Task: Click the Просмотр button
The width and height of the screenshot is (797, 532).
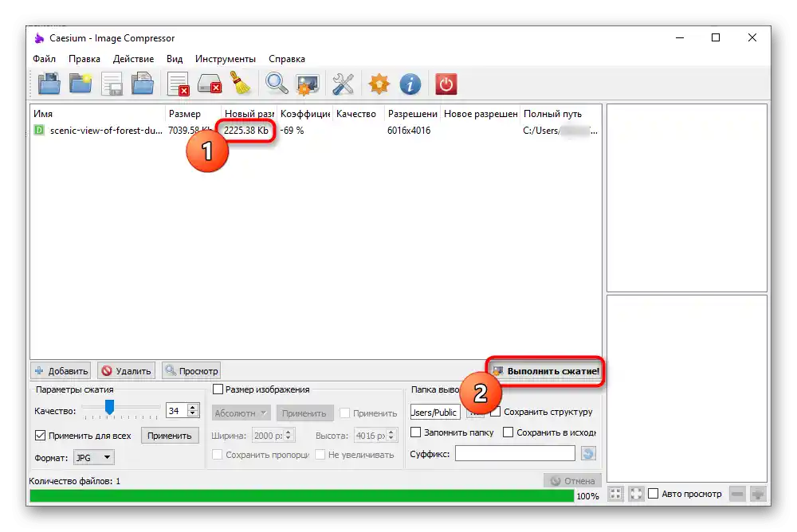Action: point(191,371)
